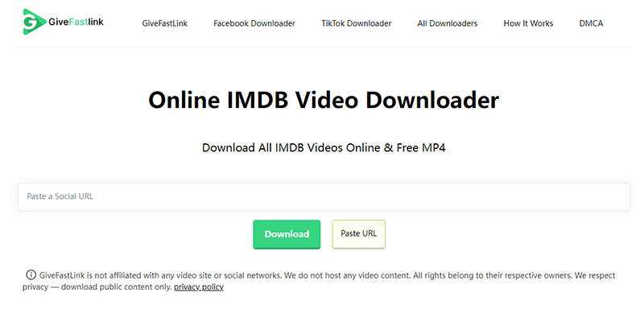The image size is (644, 322).
Task: Click the Paste URL button
Action: tap(358, 233)
